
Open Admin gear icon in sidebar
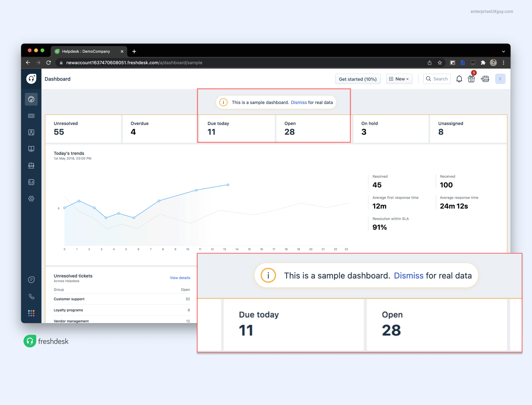tap(31, 199)
